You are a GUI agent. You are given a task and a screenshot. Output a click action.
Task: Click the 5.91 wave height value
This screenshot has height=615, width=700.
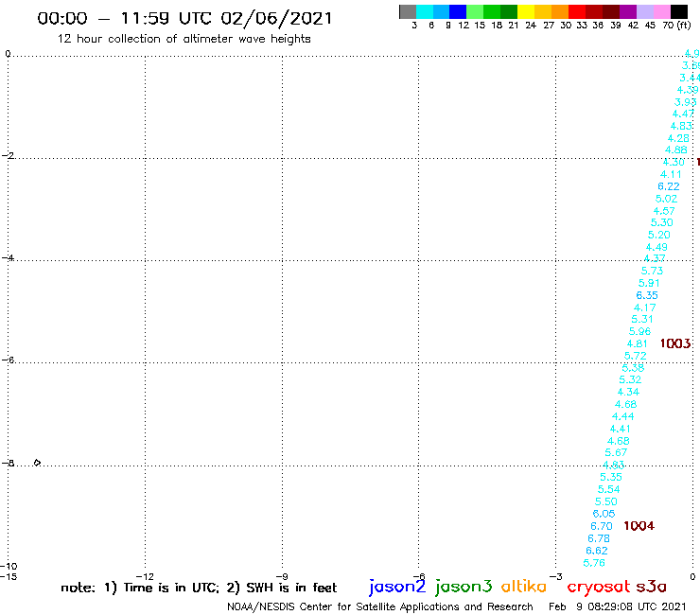[649, 283]
